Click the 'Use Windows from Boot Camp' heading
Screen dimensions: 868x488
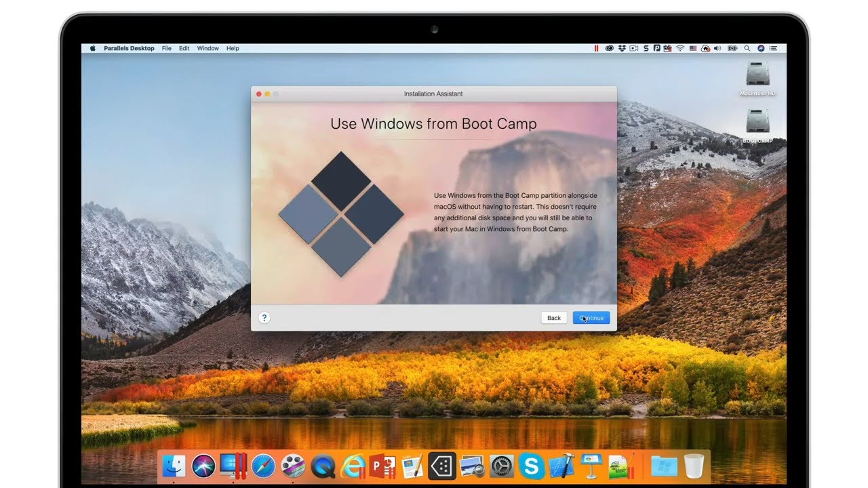(433, 124)
